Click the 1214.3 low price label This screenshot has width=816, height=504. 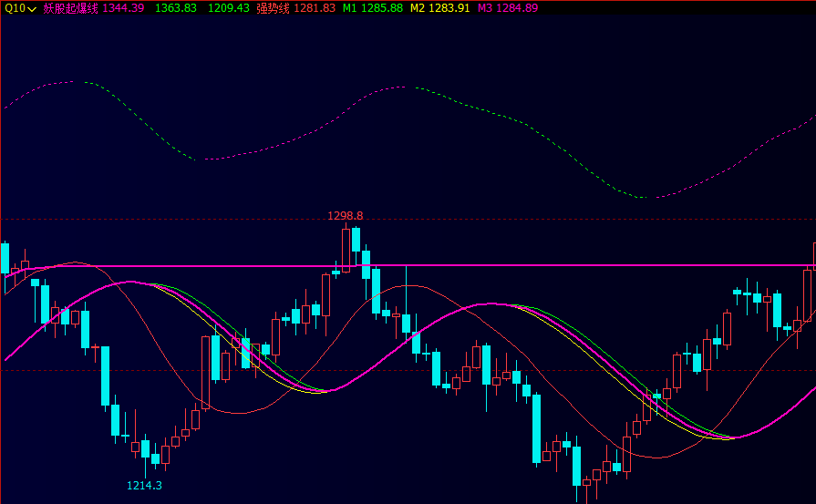pos(144,485)
